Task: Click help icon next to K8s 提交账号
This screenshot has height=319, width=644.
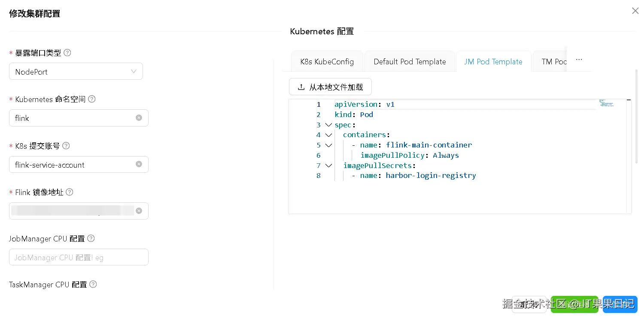Action: point(66,146)
